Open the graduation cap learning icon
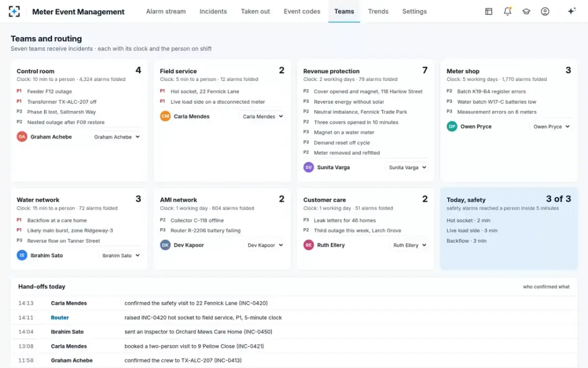 click(x=526, y=11)
